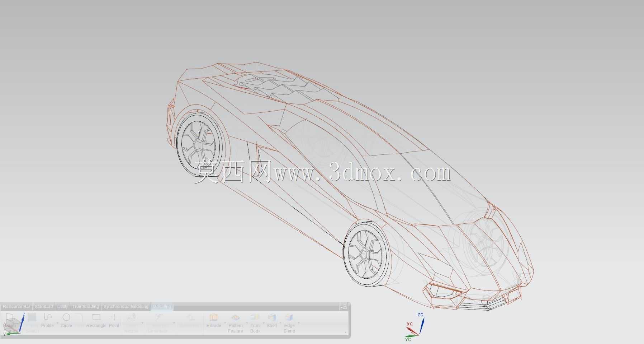Use the Trim Body tool
Image resolution: width=644 pixels, height=344 pixels.
pyautogui.click(x=255, y=323)
